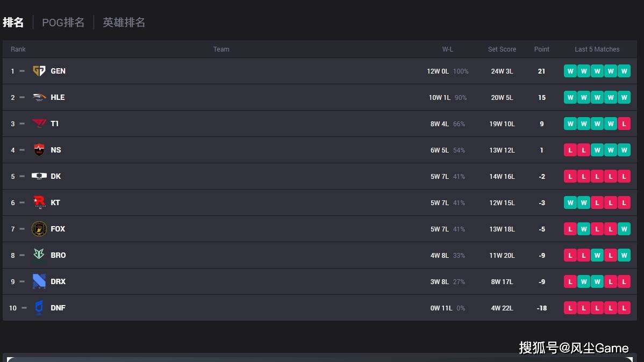
Task: Click the T1 team logo
Action: 39,124
